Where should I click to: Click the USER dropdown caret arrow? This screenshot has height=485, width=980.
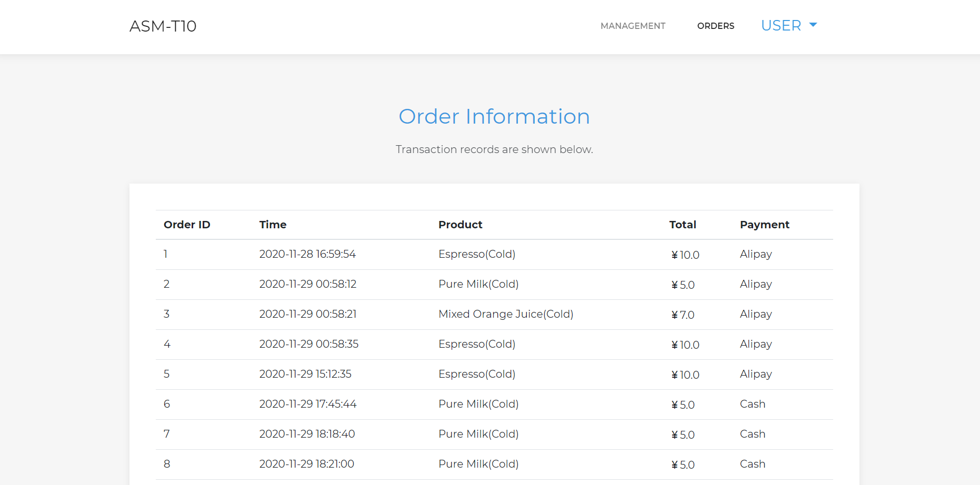coord(813,25)
